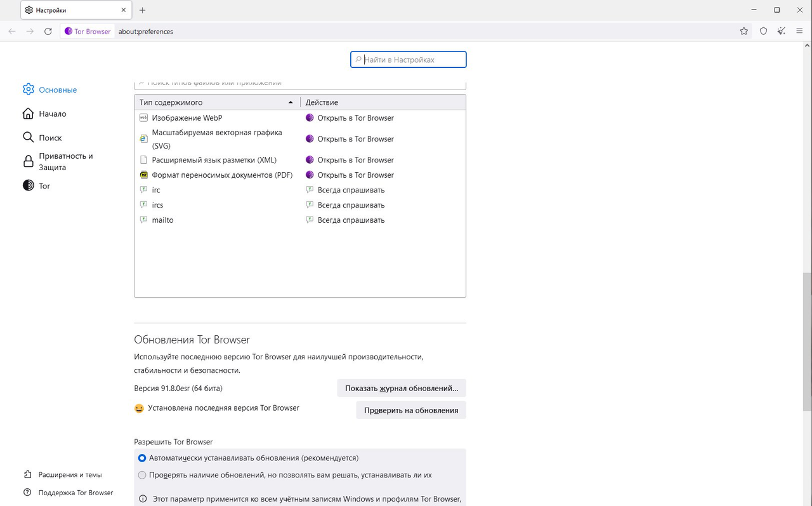This screenshot has width=812, height=506.
Task: Switch to Начало settings category
Action: point(53,114)
